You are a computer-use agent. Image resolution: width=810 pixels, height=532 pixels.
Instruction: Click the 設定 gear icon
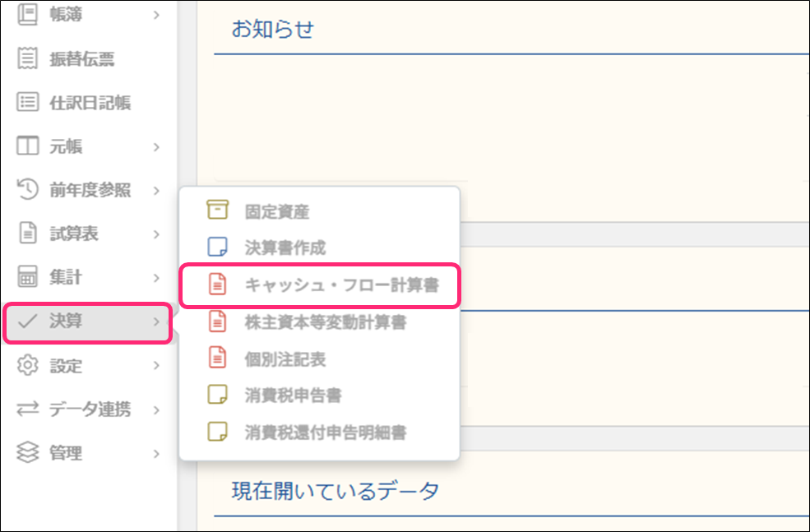[28, 366]
